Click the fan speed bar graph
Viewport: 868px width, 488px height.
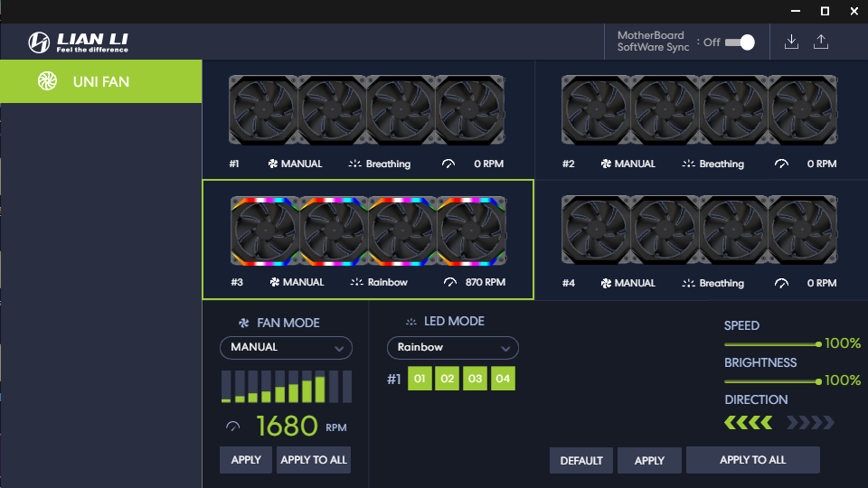click(x=287, y=386)
